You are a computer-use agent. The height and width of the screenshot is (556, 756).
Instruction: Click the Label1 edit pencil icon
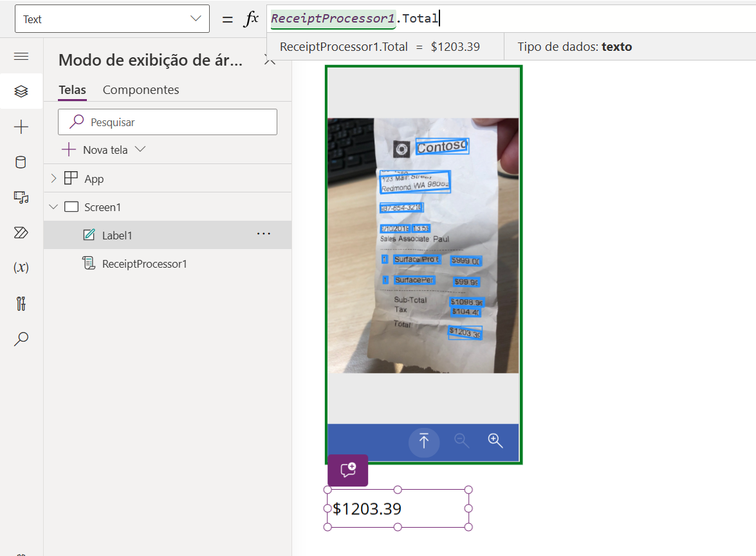(89, 235)
